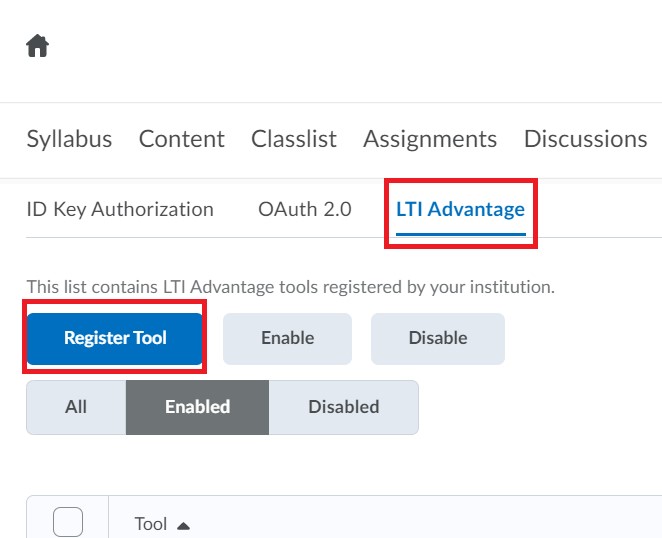662x538 pixels.
Task: Click the ascending sort arrow beside Tool
Action: click(183, 526)
